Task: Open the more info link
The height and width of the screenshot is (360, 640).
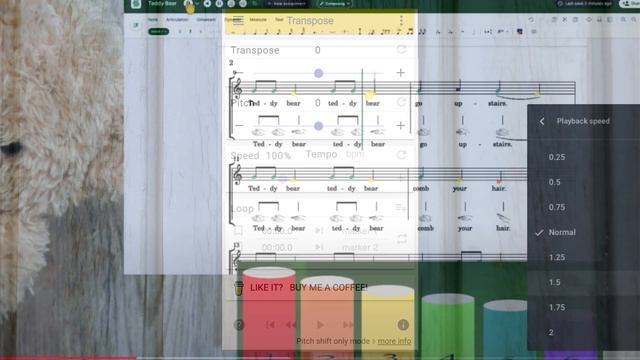Action: click(x=394, y=341)
